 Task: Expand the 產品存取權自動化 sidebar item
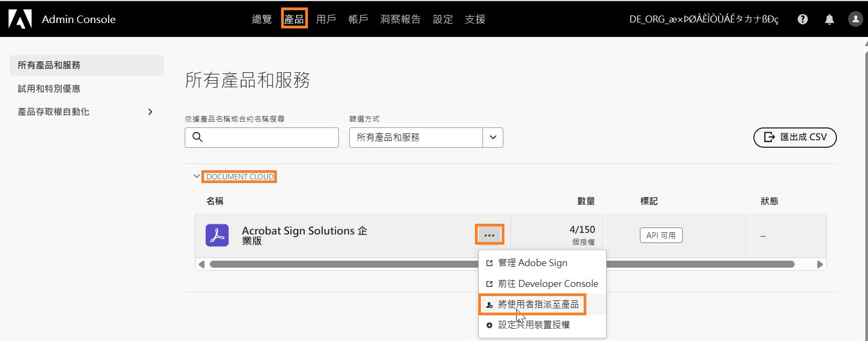(x=150, y=111)
